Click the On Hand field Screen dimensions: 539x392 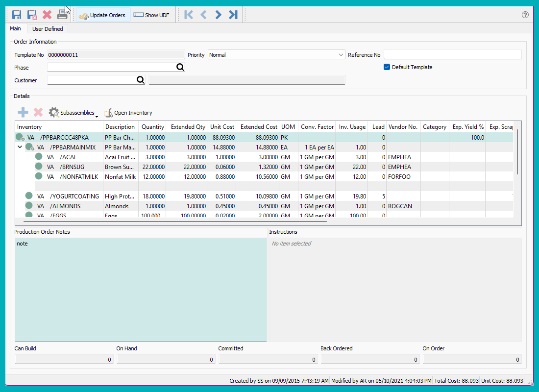tap(166, 360)
